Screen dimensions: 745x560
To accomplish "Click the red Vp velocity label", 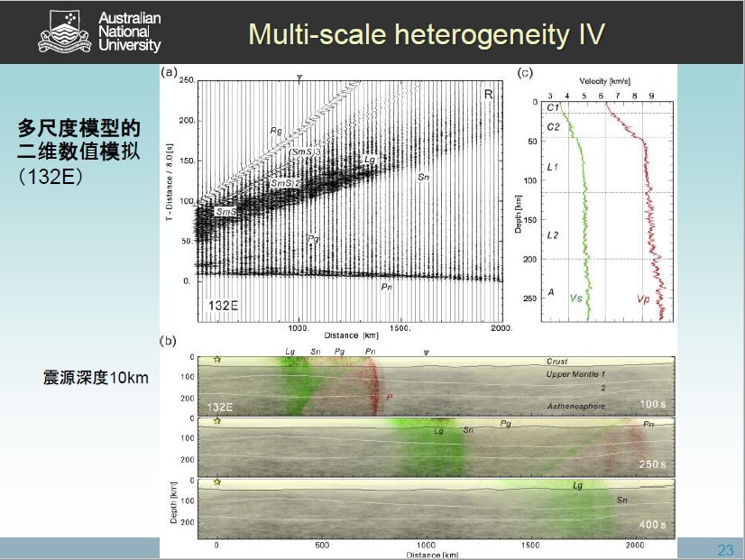I will (643, 298).
